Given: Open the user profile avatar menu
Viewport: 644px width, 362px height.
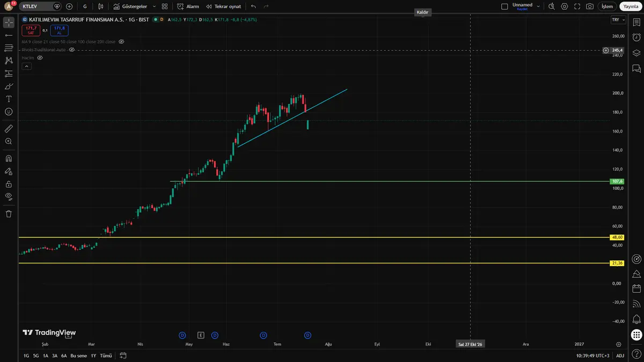Looking at the screenshot, I should click(x=9, y=6).
